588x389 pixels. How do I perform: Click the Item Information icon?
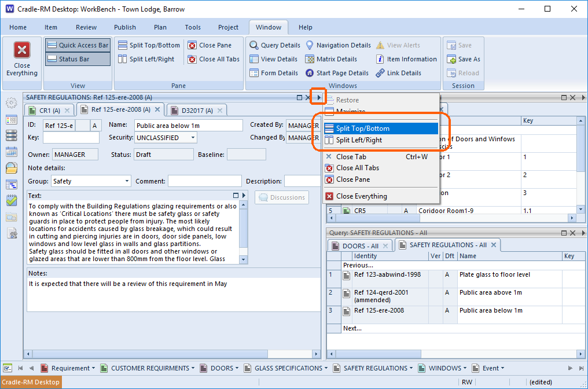pyautogui.click(x=380, y=59)
